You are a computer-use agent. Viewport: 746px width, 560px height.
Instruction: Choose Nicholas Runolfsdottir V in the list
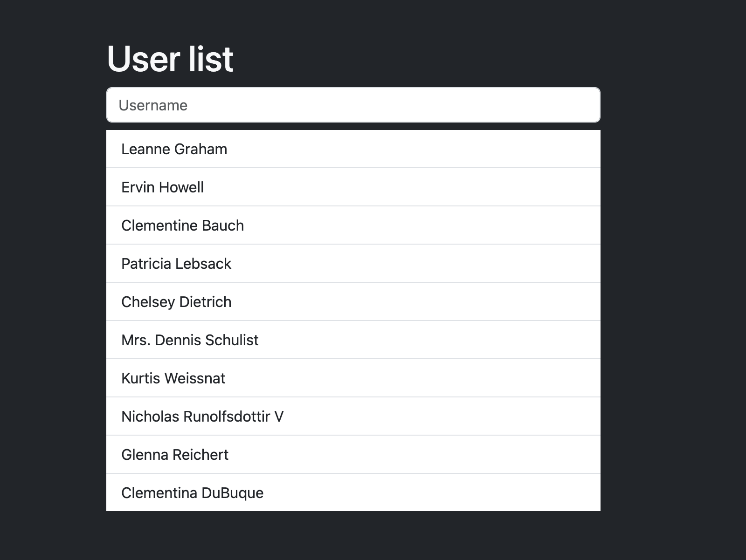[x=353, y=417]
